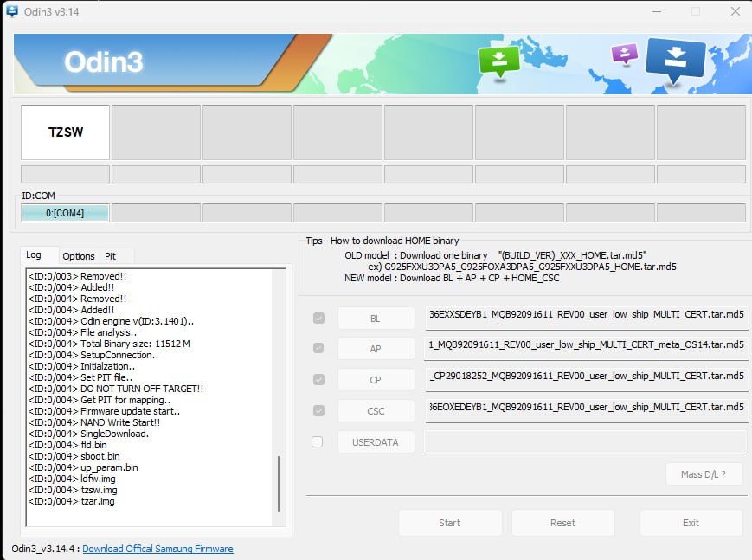The image size is (752, 560).
Task: Minimize the Odin3 window
Action: tap(657, 11)
